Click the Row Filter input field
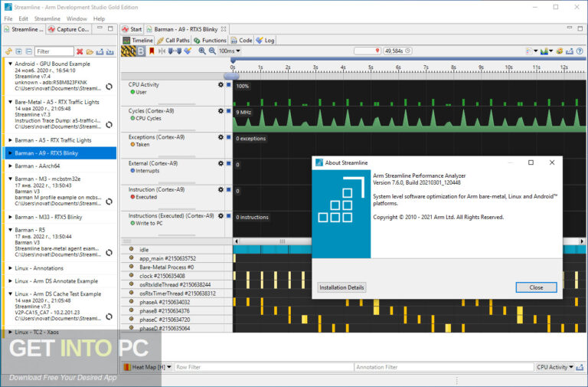The width and height of the screenshot is (588, 387). click(263, 367)
